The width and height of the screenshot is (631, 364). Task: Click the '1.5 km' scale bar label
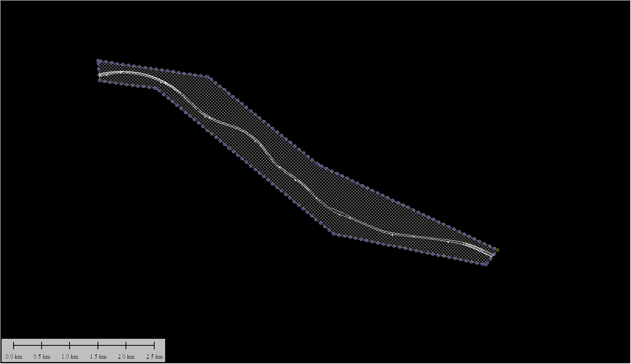(98, 357)
